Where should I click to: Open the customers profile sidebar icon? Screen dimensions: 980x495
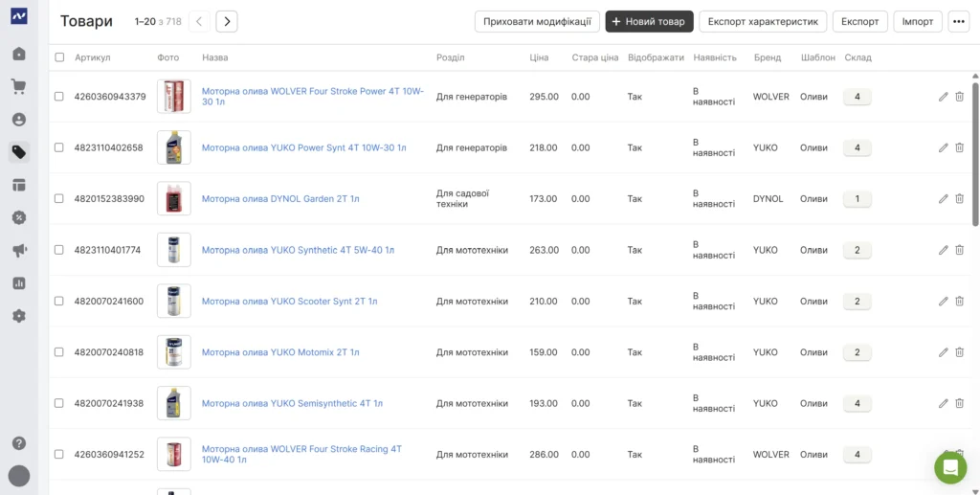pyautogui.click(x=19, y=120)
